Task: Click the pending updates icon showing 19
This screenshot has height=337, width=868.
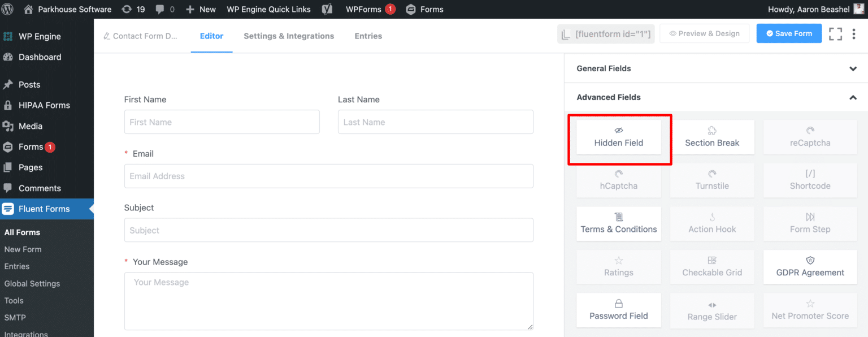Action: coord(133,9)
